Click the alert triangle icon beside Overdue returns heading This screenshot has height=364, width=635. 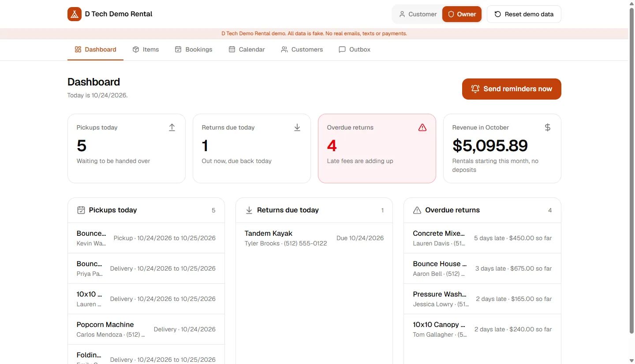pyautogui.click(x=417, y=210)
